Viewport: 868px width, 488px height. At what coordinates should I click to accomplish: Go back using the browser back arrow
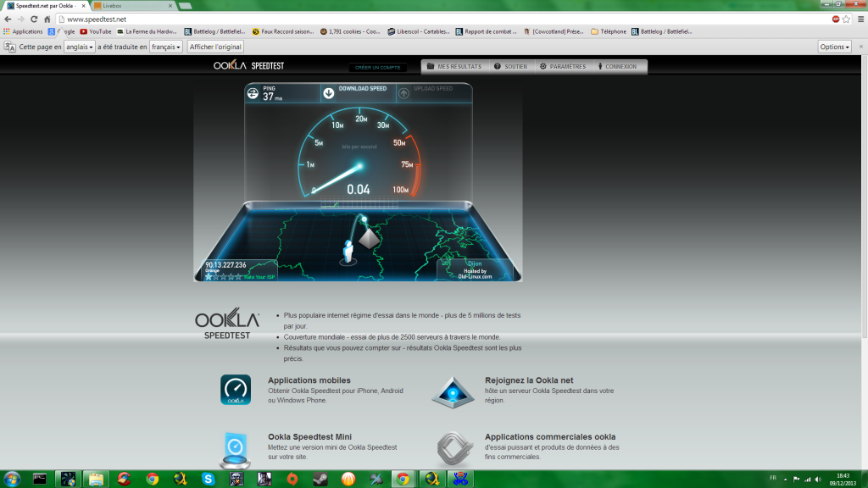click(x=8, y=19)
